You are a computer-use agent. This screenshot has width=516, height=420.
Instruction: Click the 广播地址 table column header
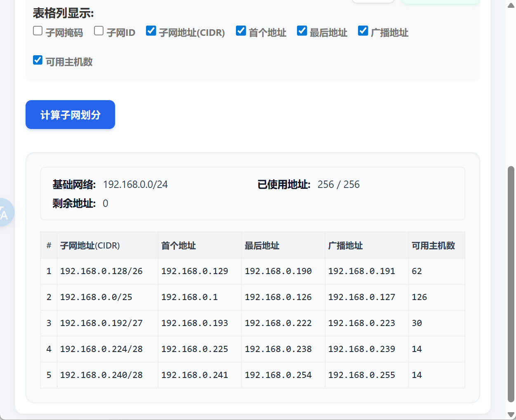click(x=345, y=246)
